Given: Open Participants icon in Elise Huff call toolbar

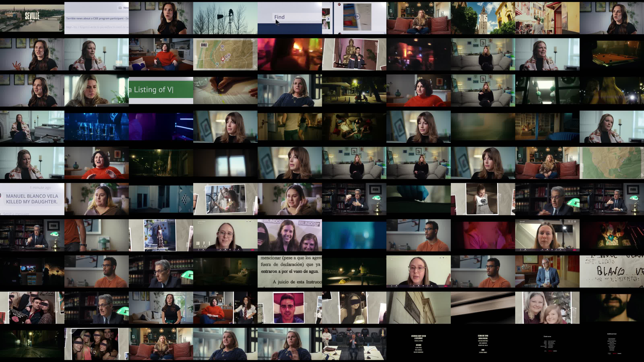Looking at the screenshot, I should point(542,250).
